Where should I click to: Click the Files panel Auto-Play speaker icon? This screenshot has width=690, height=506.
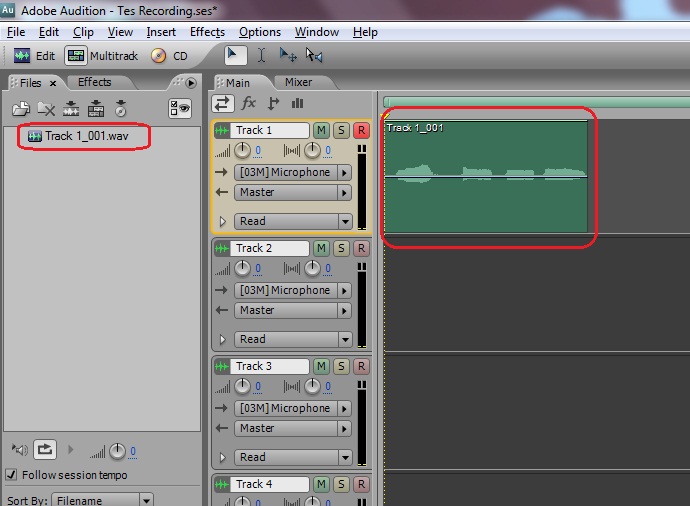pos(19,450)
